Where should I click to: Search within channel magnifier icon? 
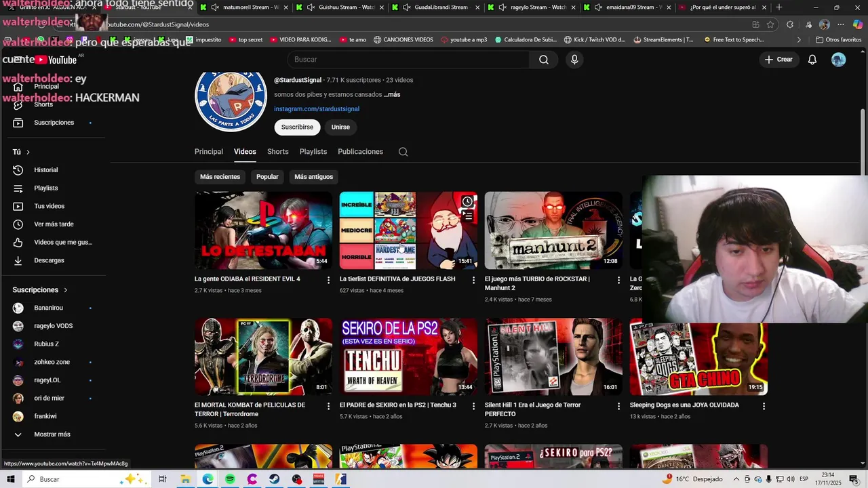(403, 152)
